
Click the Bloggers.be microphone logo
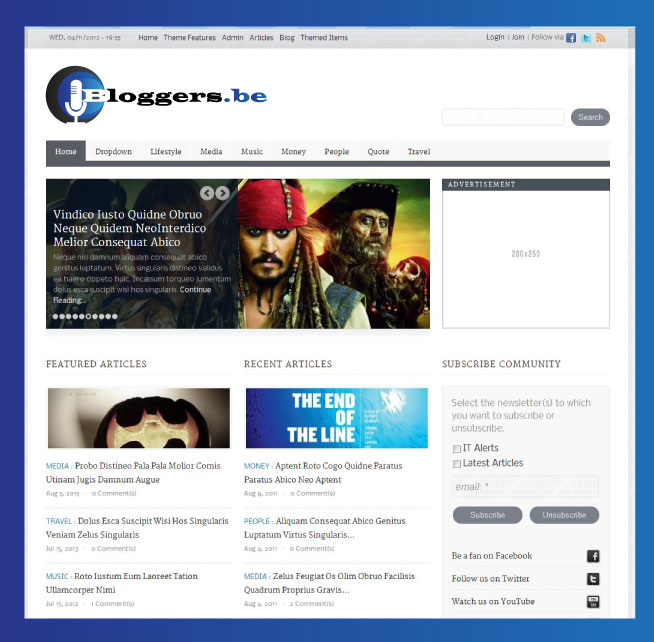coord(156,95)
